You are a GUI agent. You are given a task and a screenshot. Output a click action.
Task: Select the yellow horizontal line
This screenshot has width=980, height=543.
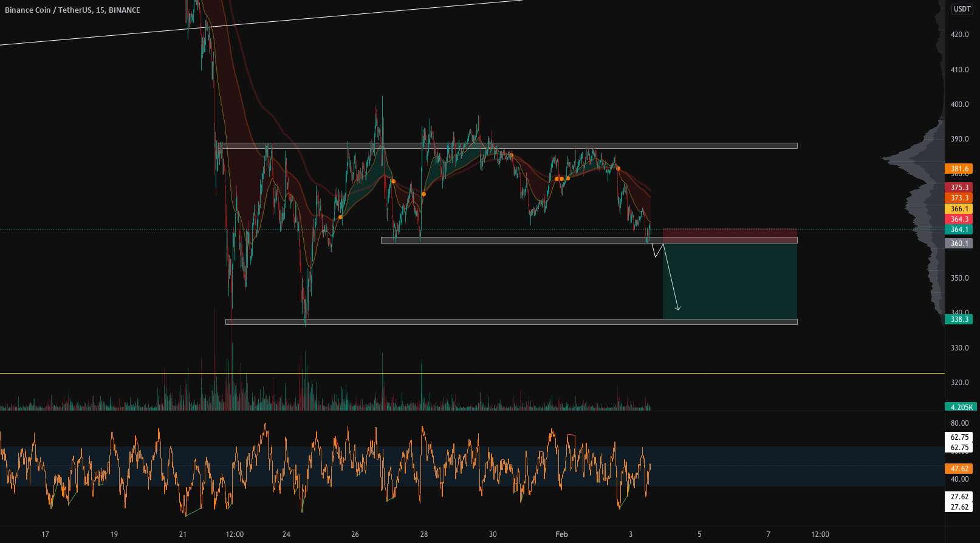click(x=472, y=373)
